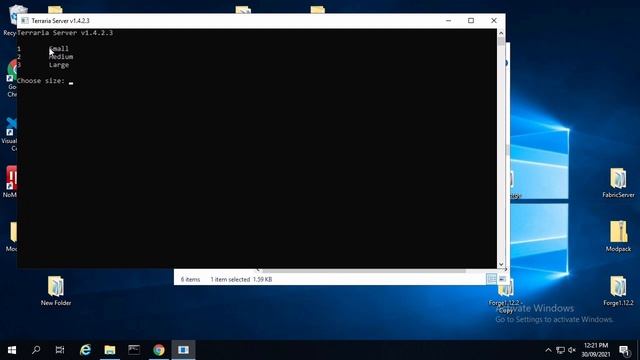Click the 'Terraria Server v1.4.2.3' console header line
This screenshot has height=360, width=640.
pos(65,33)
